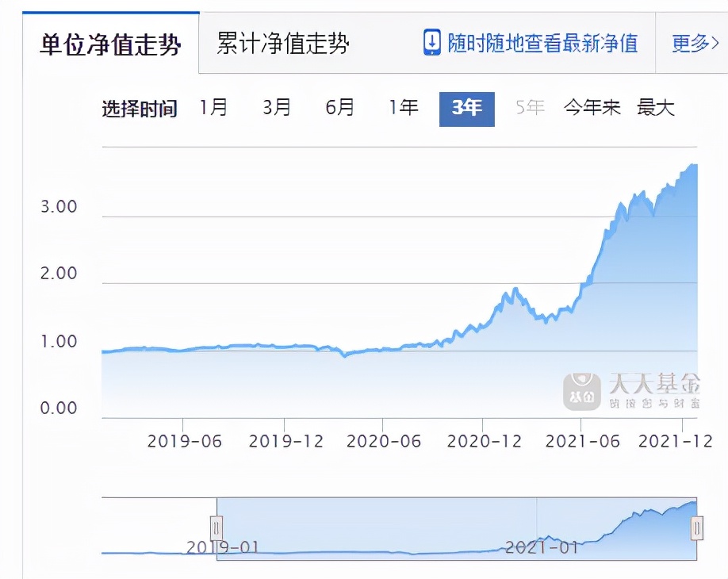Screen dimensions: 728x579
Task: Click the mobile phone icon beside 随时随地查看最新净值
Action: click(x=431, y=44)
